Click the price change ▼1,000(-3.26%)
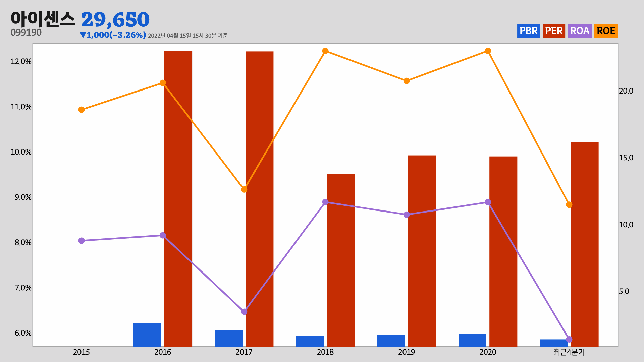 click(x=113, y=35)
